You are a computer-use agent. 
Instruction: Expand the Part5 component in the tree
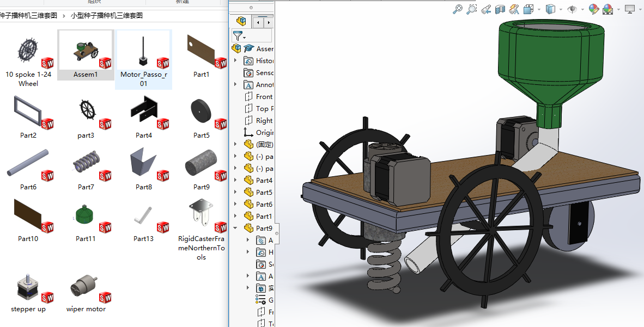coord(235,192)
